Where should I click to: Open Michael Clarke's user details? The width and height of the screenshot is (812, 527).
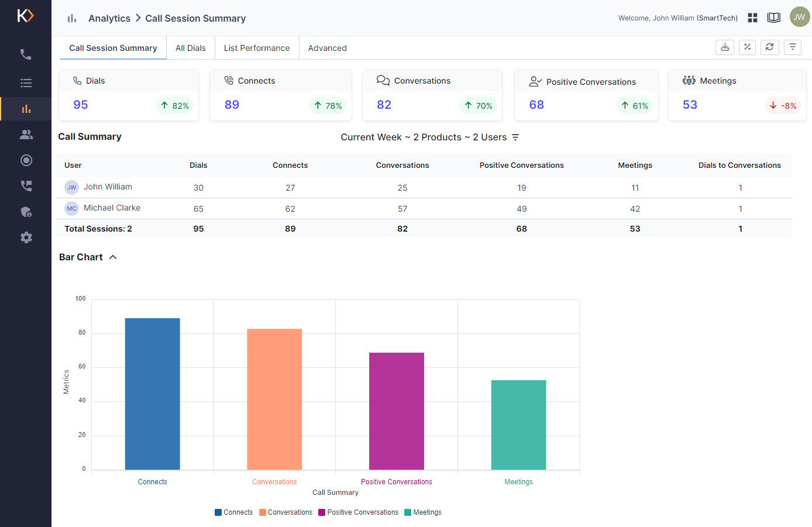(x=111, y=208)
